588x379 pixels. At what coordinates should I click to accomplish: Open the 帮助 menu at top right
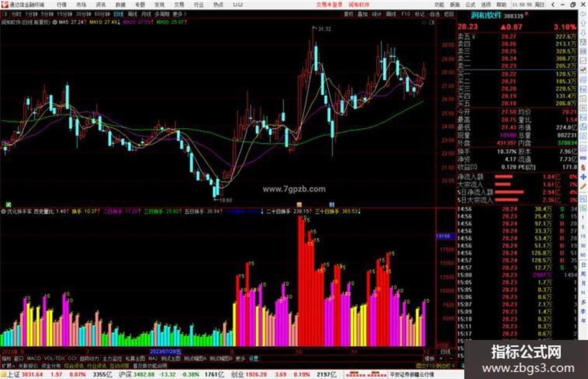coord(502,4)
